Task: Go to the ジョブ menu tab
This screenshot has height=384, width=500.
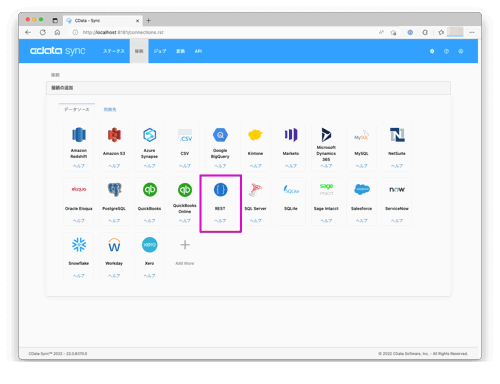Action: click(160, 51)
